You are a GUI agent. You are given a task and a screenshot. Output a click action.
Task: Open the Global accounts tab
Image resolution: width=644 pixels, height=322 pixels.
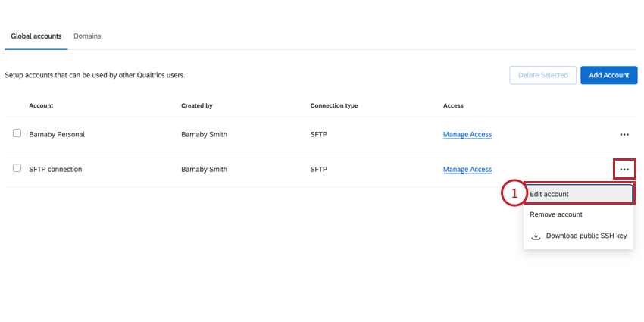coord(36,36)
